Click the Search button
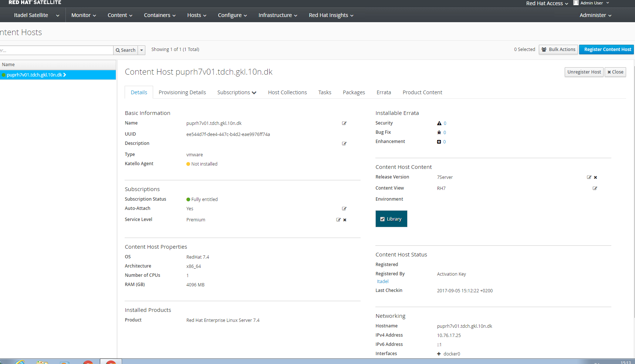635x364 pixels. [x=126, y=50]
